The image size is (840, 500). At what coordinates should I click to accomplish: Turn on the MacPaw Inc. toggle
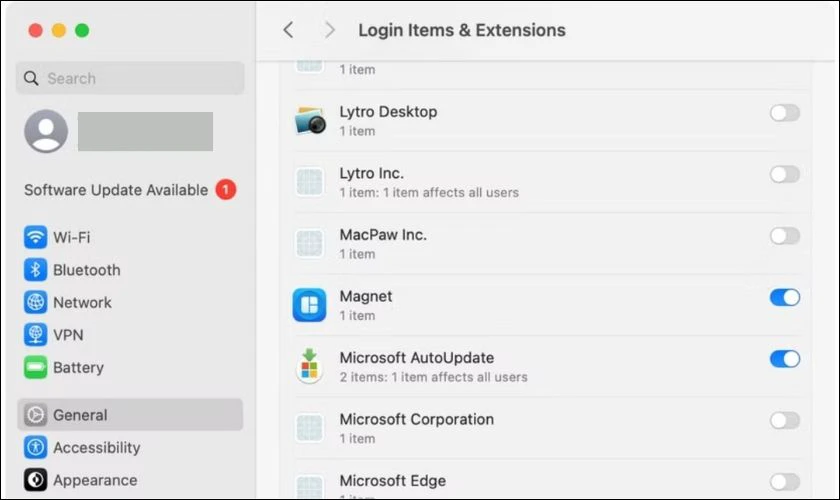click(785, 236)
